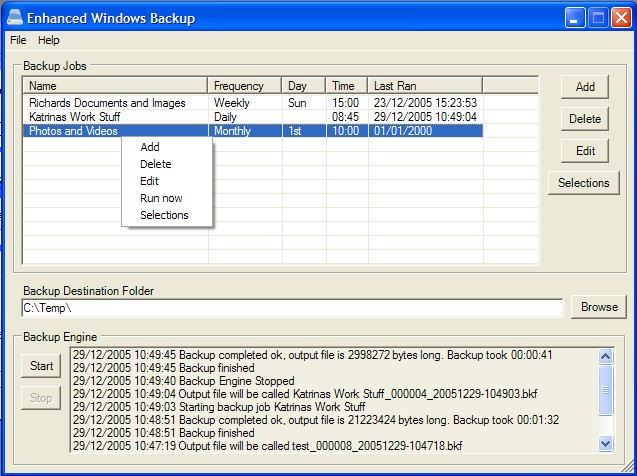Viewport: 637px width, 476px height.
Task: Minimize the Enhanced Windows Backup window
Action: (574, 18)
